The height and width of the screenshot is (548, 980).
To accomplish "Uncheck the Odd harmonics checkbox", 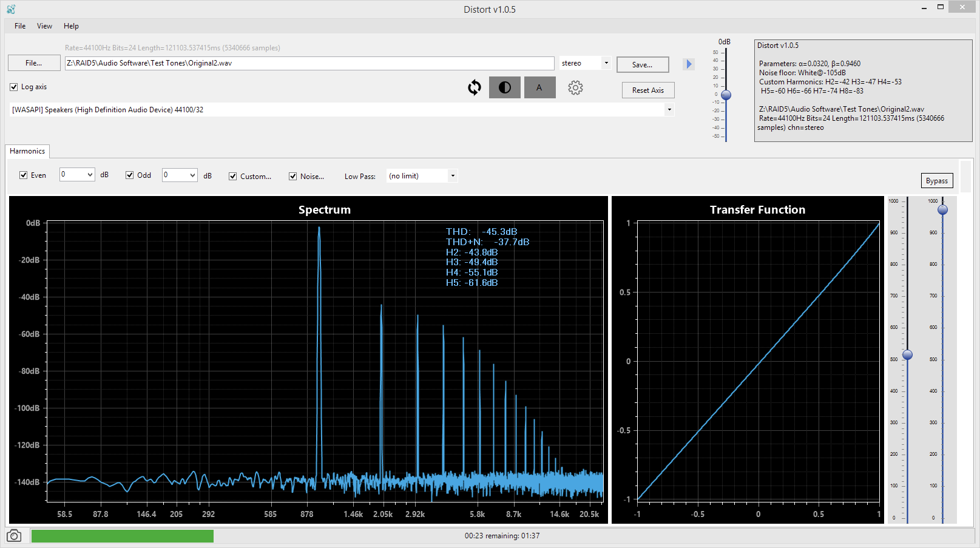I will click(x=129, y=175).
